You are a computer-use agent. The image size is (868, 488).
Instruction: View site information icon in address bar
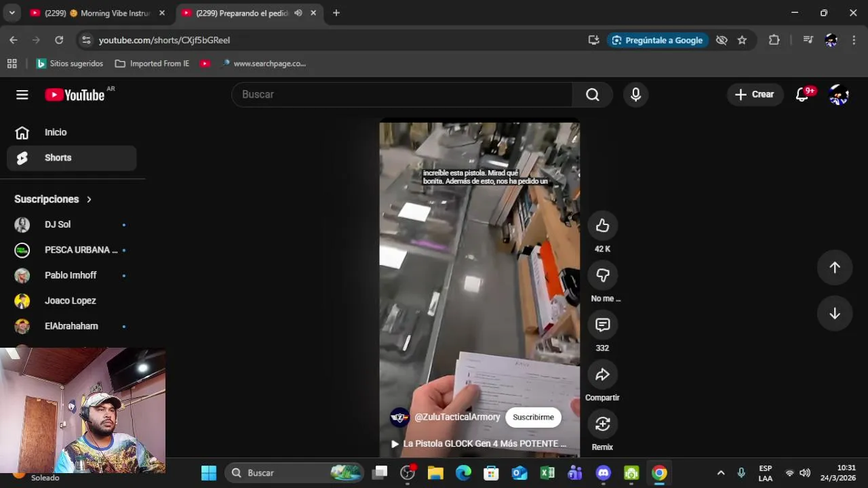[86, 40]
